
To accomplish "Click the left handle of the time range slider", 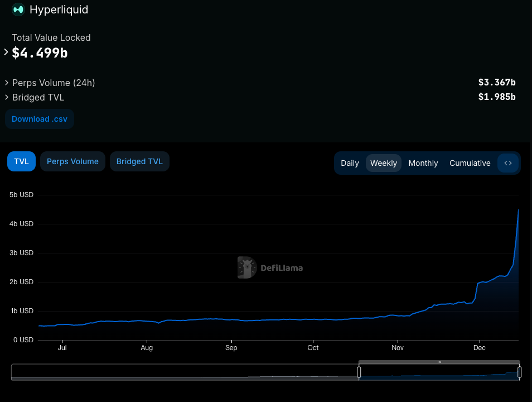I will click(359, 372).
